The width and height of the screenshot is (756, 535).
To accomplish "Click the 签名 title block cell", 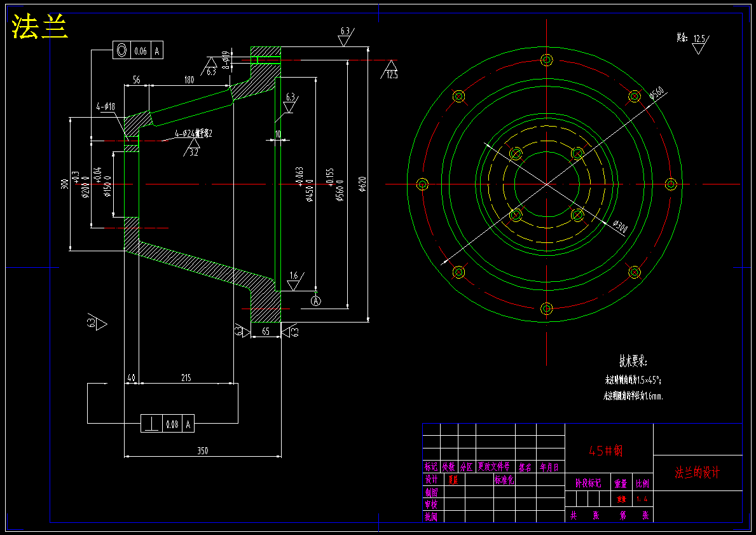I will coord(525,467).
